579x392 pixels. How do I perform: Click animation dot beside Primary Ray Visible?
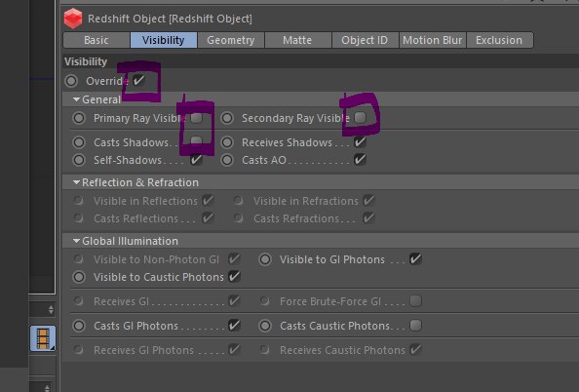point(79,118)
